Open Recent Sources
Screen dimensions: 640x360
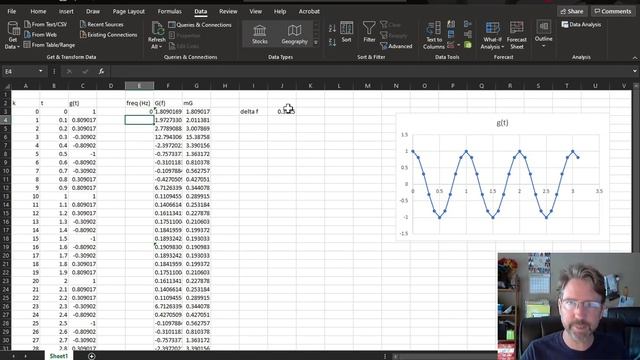coord(102,24)
